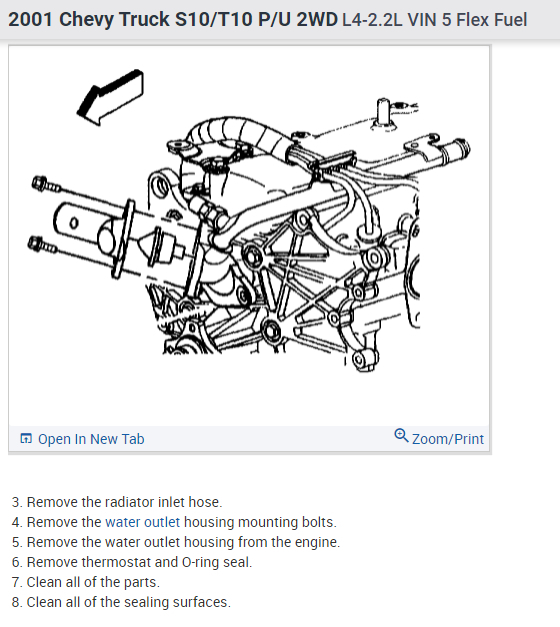560x627 pixels.
Task: Click the Zoom/Print magnifier icon
Action: [x=401, y=435]
